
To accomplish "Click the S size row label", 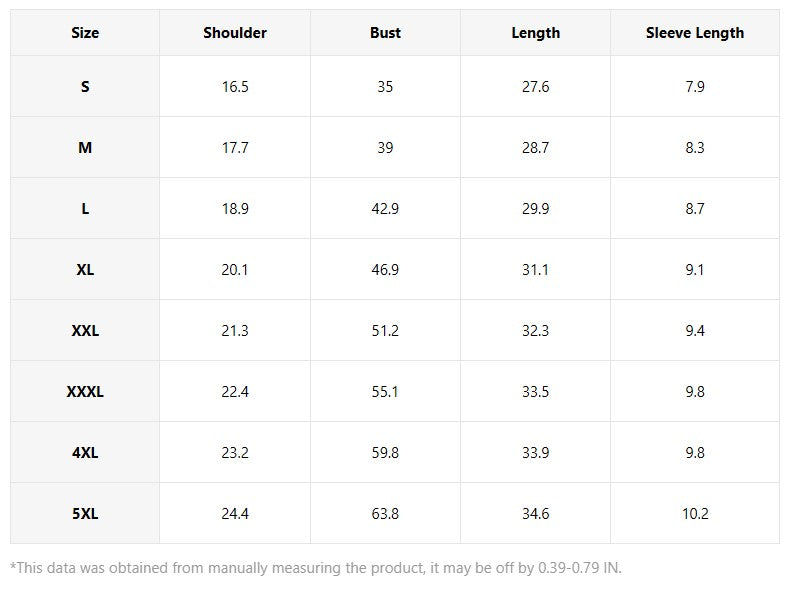I will pos(85,87).
